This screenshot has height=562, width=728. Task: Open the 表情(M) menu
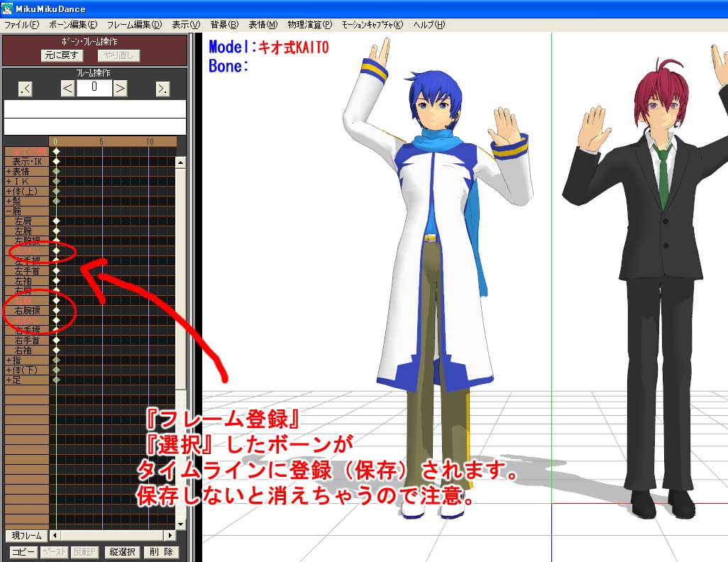click(263, 25)
